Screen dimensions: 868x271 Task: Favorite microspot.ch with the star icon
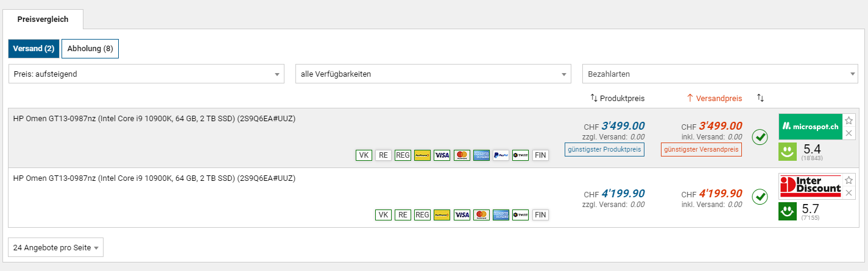pyautogui.click(x=849, y=121)
